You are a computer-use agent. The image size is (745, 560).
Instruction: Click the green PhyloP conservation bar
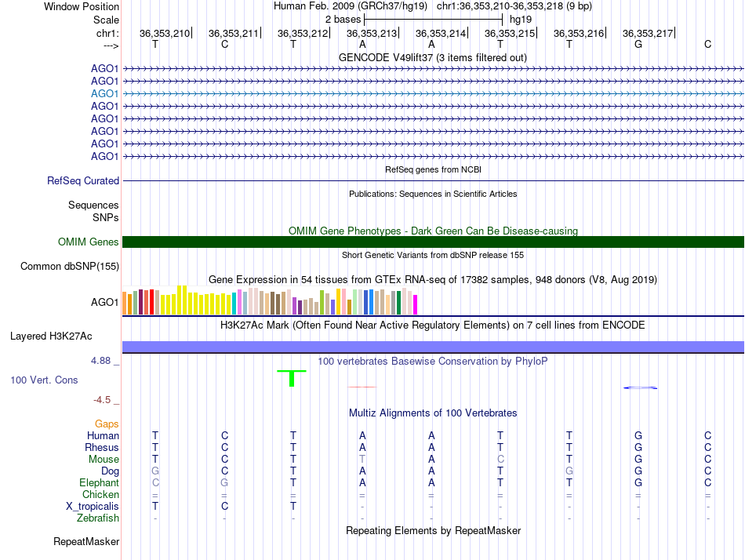coord(292,378)
